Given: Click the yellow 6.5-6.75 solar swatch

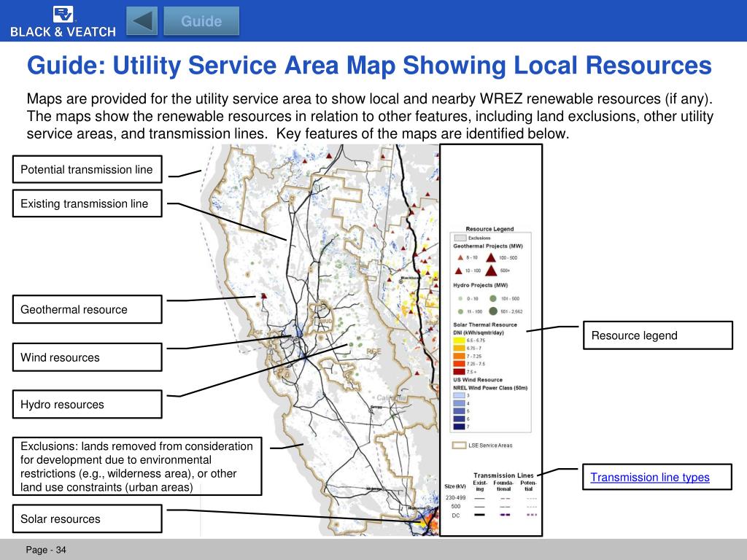Looking at the screenshot, I should [459, 341].
